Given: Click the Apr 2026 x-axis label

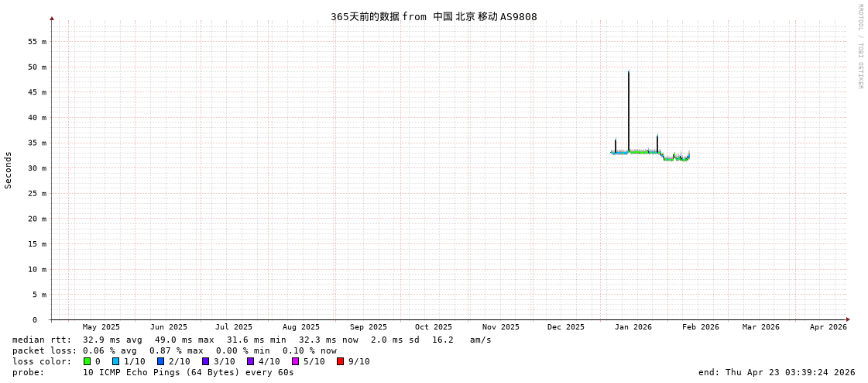Looking at the screenshot, I should pyautogui.click(x=828, y=327).
